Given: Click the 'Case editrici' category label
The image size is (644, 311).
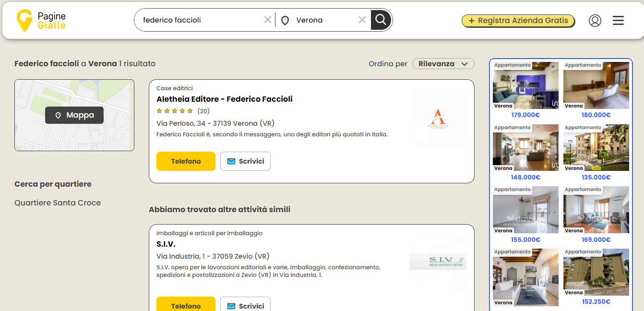Looking at the screenshot, I should [175, 88].
